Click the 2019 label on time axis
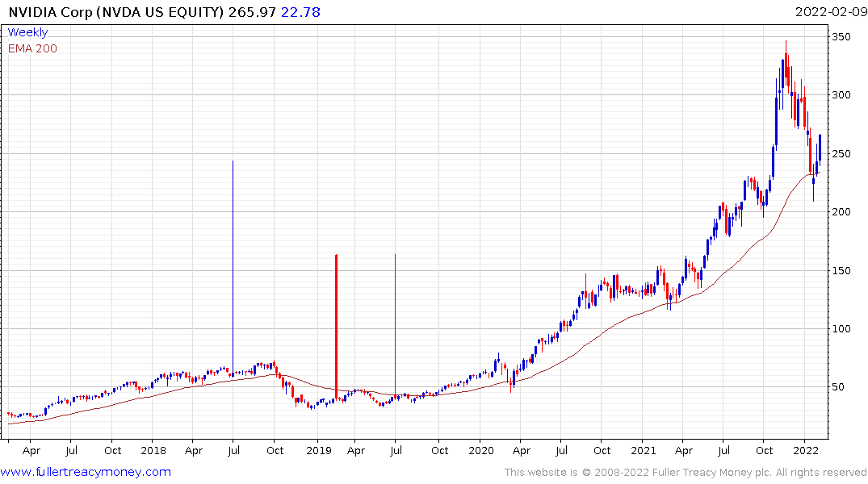 319,450
